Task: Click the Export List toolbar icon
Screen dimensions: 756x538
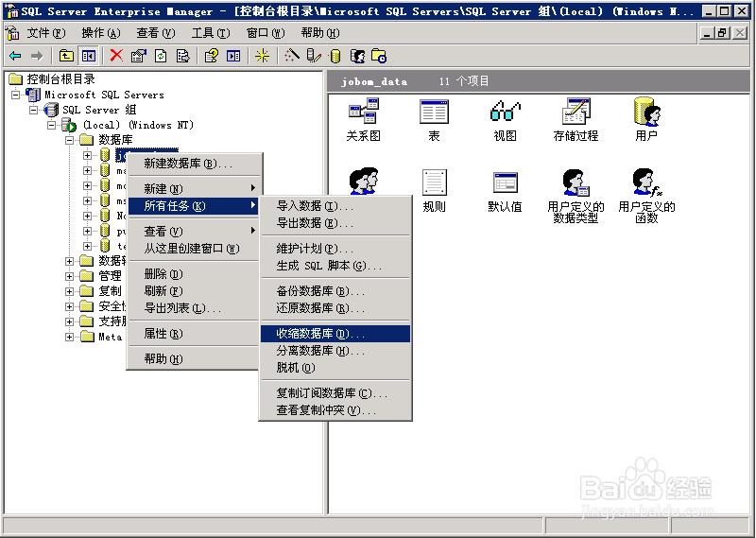Action: pyautogui.click(x=182, y=56)
